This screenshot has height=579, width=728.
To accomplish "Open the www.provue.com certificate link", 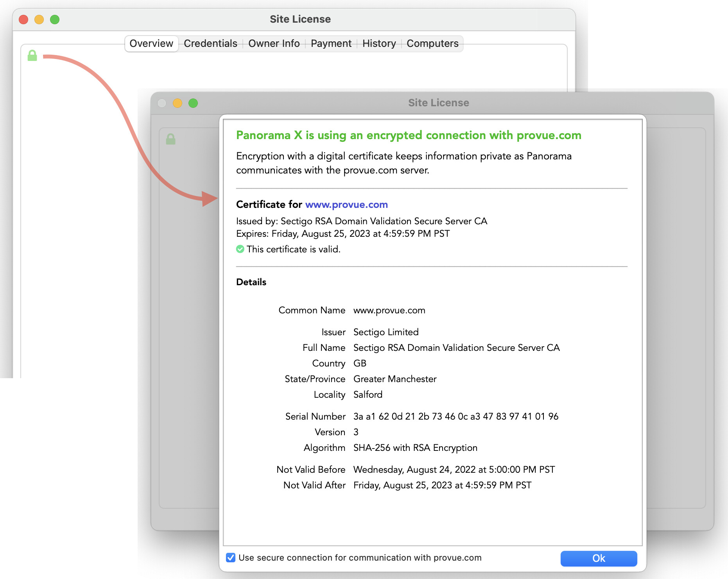I will (346, 204).
